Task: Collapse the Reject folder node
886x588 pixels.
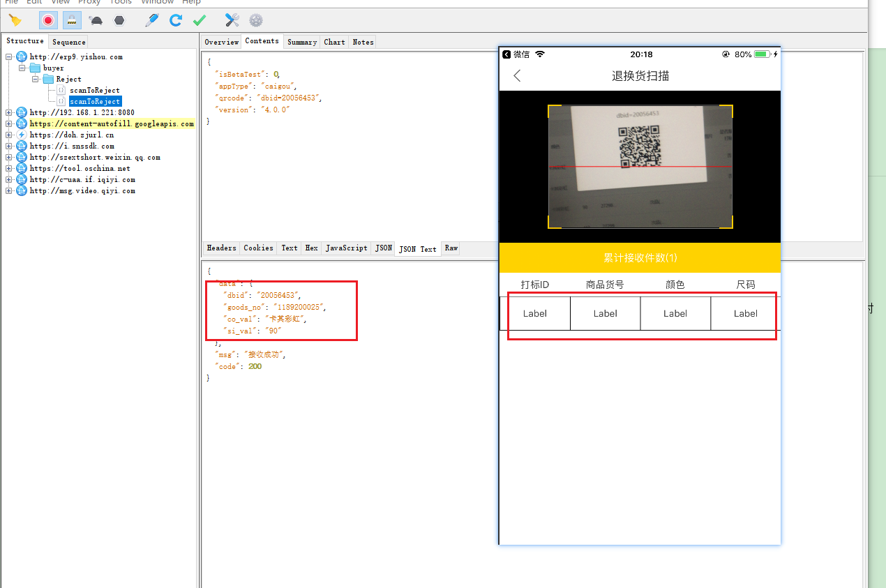Action: [35, 80]
